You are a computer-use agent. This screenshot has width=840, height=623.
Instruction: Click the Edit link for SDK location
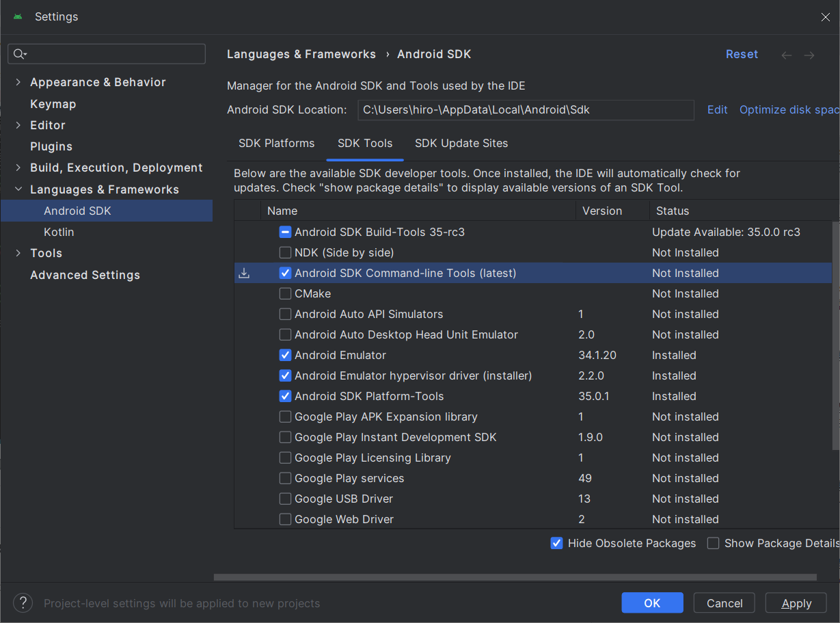(717, 110)
